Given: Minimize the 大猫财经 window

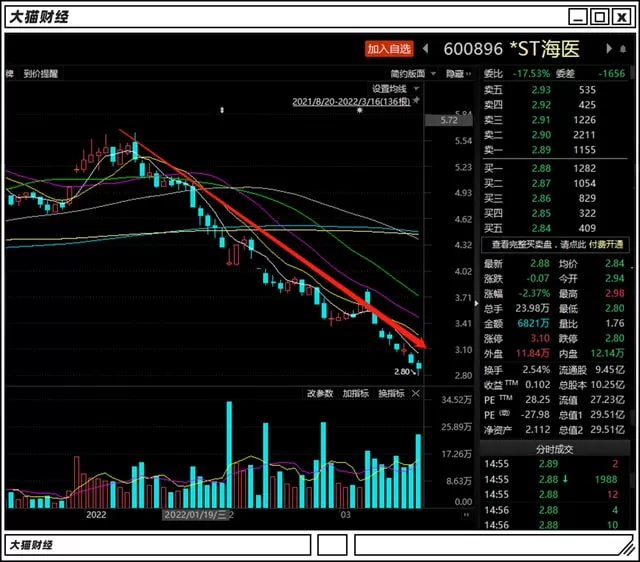Looking at the screenshot, I should 578,17.
